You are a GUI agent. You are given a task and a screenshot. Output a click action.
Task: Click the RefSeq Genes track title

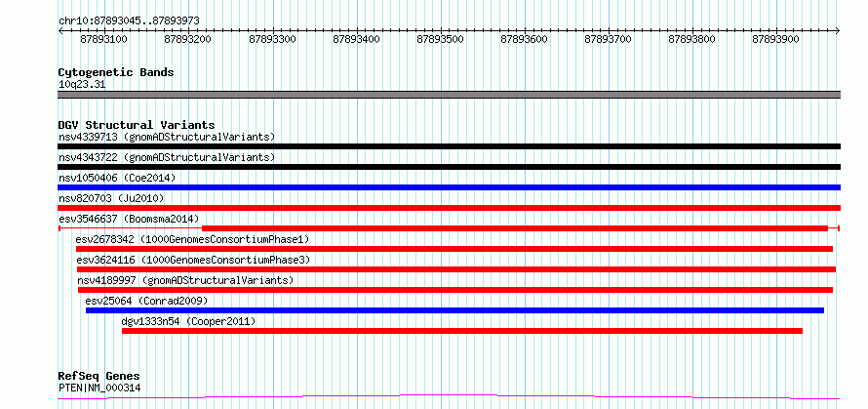99,377
